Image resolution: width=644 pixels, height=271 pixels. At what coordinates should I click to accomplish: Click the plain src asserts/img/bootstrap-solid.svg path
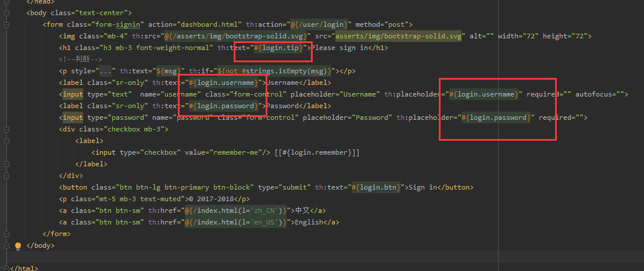pos(398,36)
